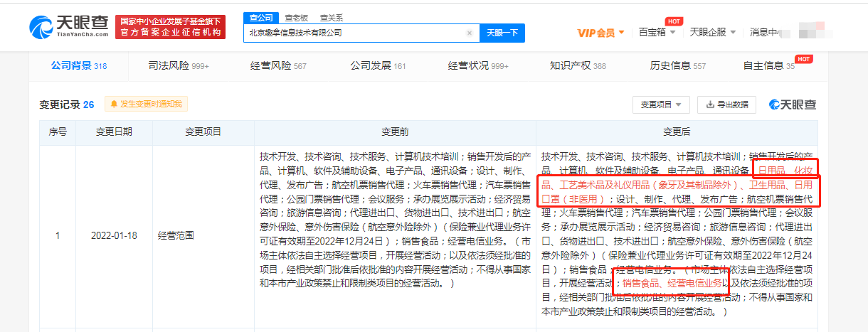The image size is (868, 332).
Task: Select the 经营状况 999+ tab
Action: [x=478, y=65]
